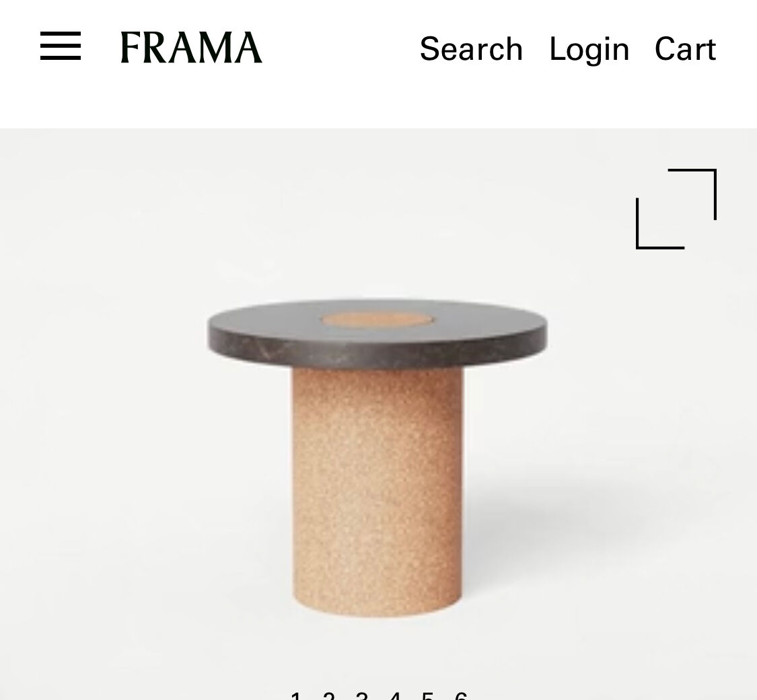Viewport: 757px width, 700px height.
Task: Select gallery image number 4
Action: coord(395,696)
